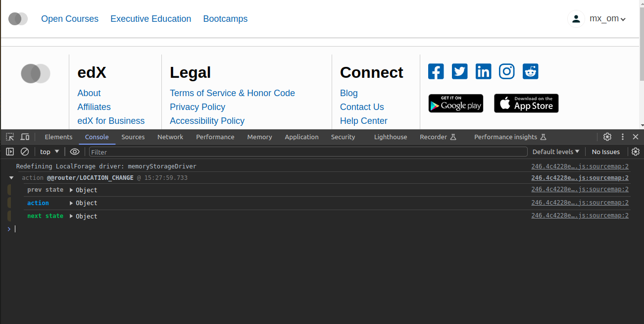Open the DevTools three-dot customize menu
Image resolution: width=644 pixels, height=324 pixels.
(623, 137)
